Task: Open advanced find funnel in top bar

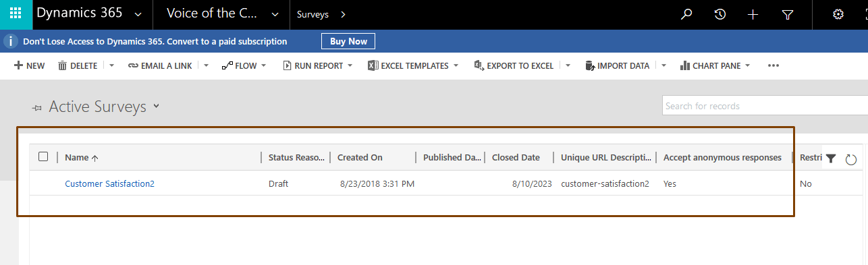Action: coord(788,14)
